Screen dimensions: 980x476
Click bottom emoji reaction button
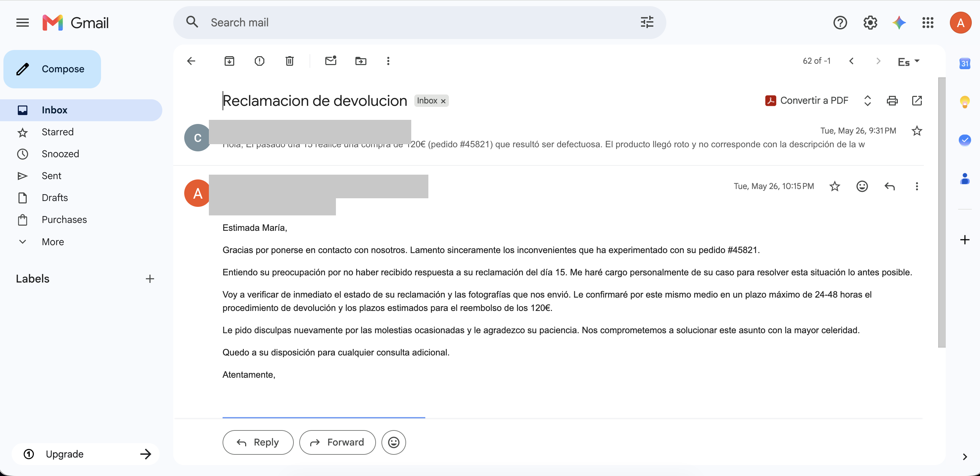pyautogui.click(x=394, y=442)
